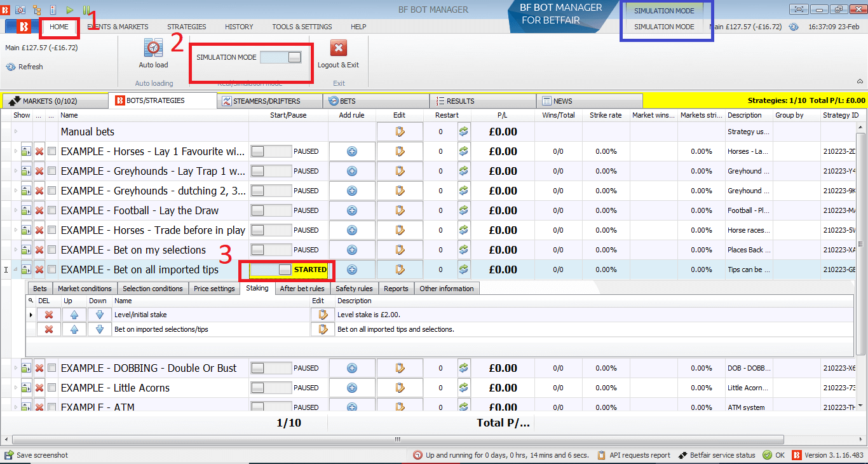Tick checkbox for Horses Trade before in play
Screen dimensions: 868x464
tap(52, 230)
